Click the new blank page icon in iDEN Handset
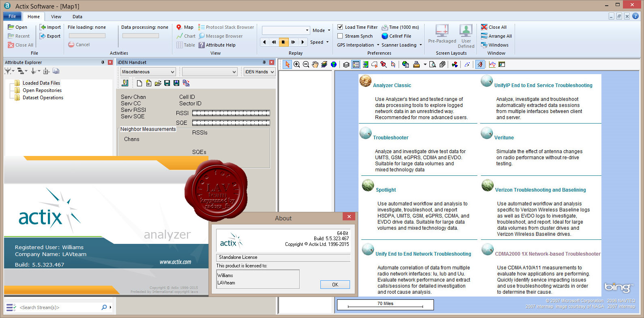Screen dimensions: 644x318 point(140,83)
